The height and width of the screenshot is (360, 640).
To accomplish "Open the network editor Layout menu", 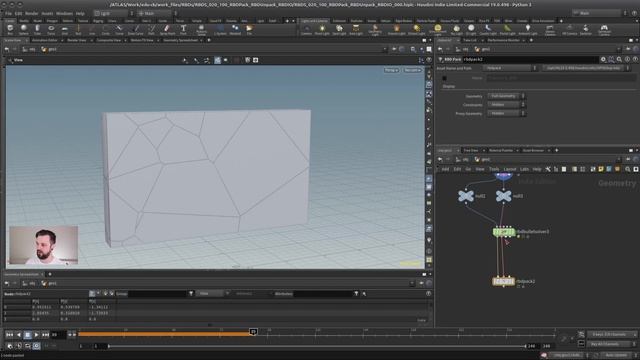I will point(510,169).
